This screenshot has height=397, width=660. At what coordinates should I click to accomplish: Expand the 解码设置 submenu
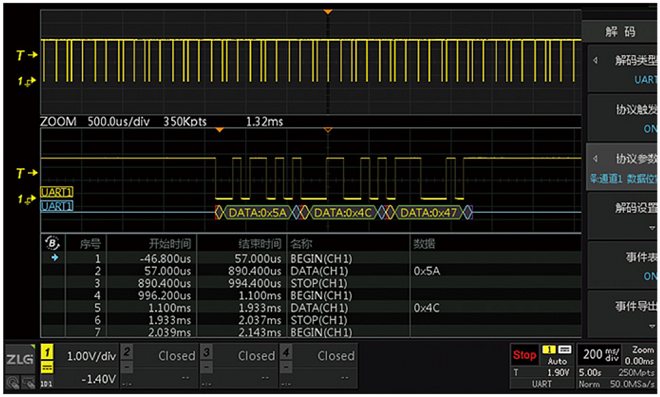(622, 216)
